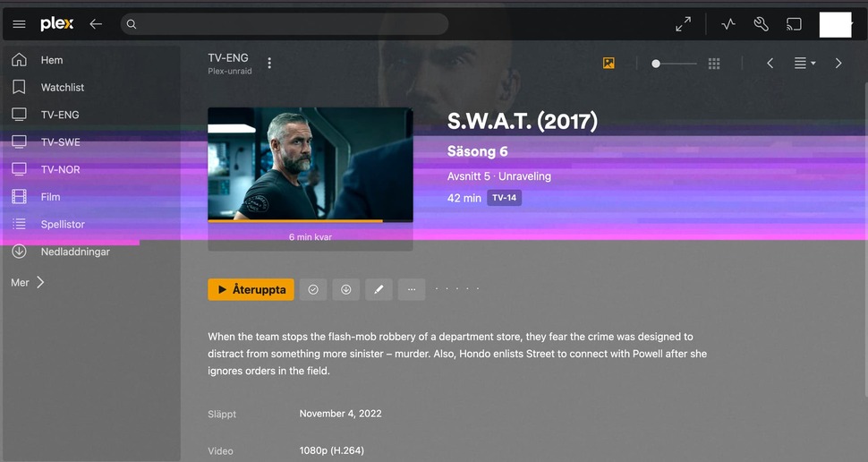Click the cast to device icon

[x=794, y=24]
